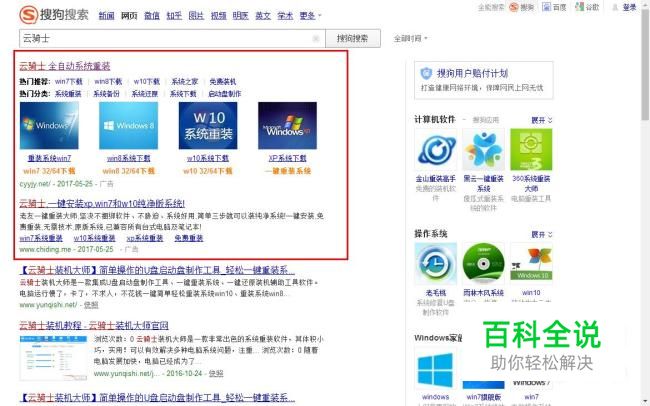The height and width of the screenshot is (406, 650).
Task: Click the 启动盘制作 category link
Action: (x=225, y=94)
